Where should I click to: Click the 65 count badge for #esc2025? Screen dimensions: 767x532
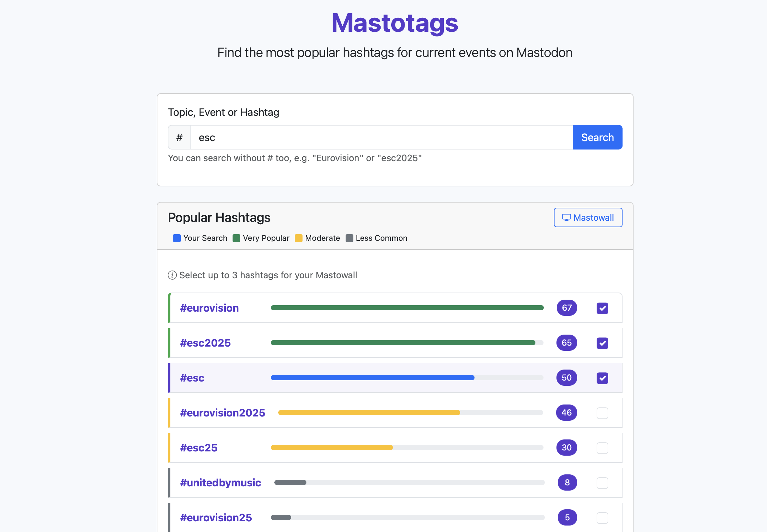(x=567, y=343)
